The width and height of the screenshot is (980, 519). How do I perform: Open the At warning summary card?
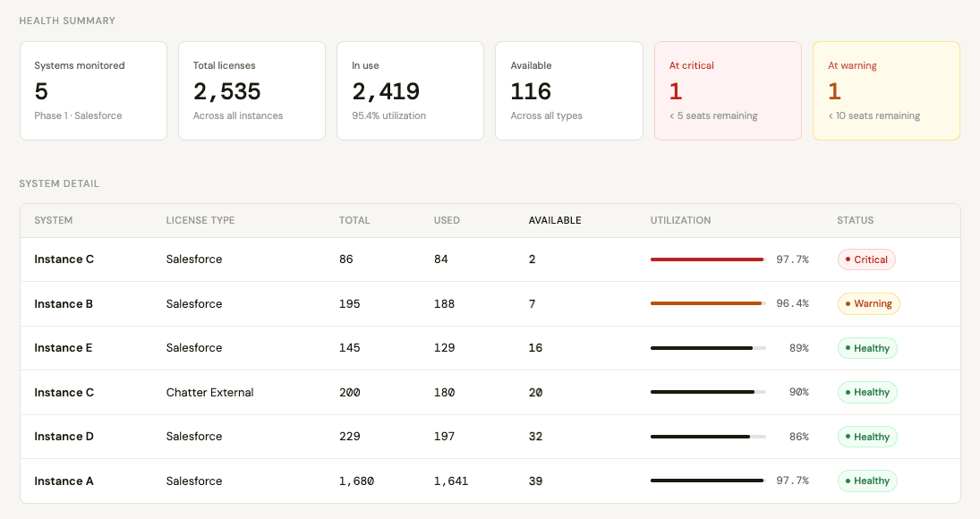pyautogui.click(x=886, y=90)
